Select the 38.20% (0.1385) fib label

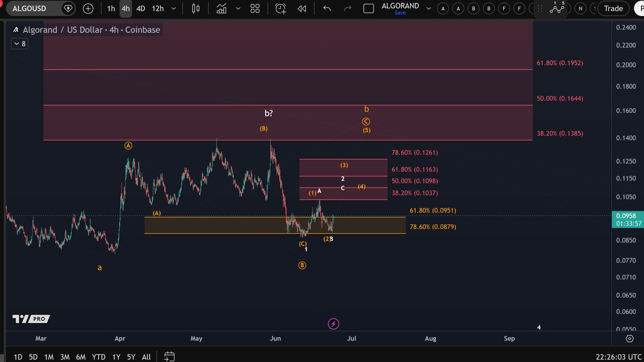click(x=560, y=133)
